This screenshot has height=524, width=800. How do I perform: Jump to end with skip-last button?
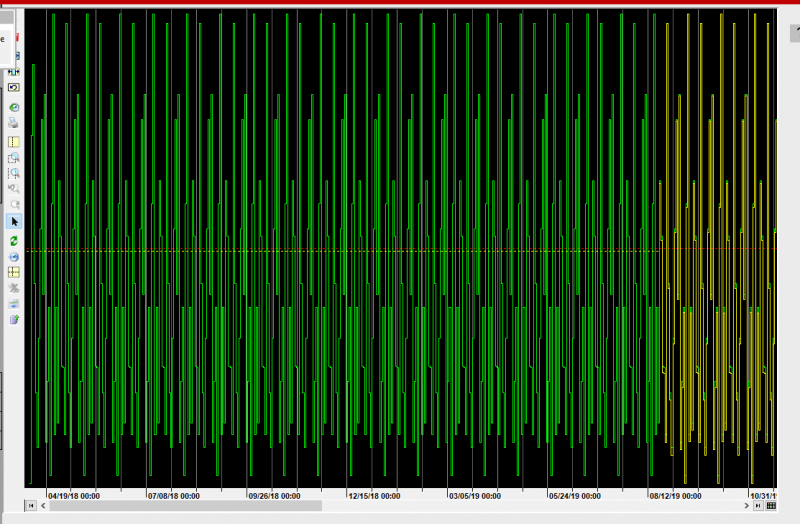pyautogui.click(x=758, y=506)
